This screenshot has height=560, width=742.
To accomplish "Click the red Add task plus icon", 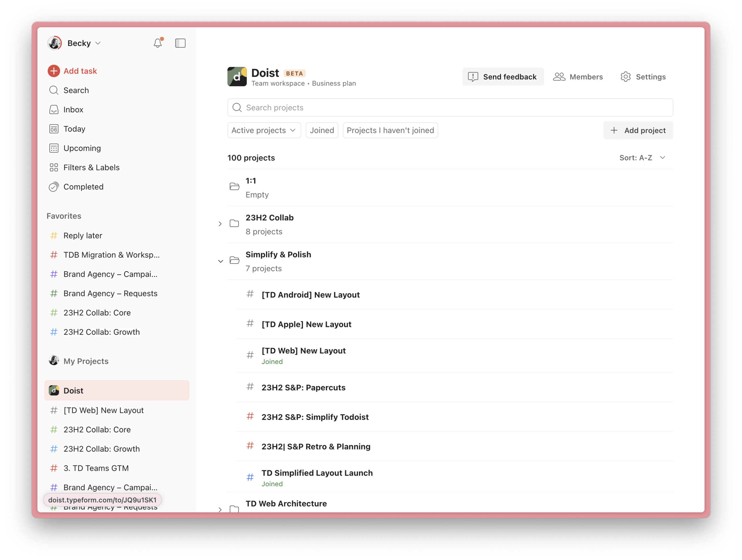I will tap(54, 71).
